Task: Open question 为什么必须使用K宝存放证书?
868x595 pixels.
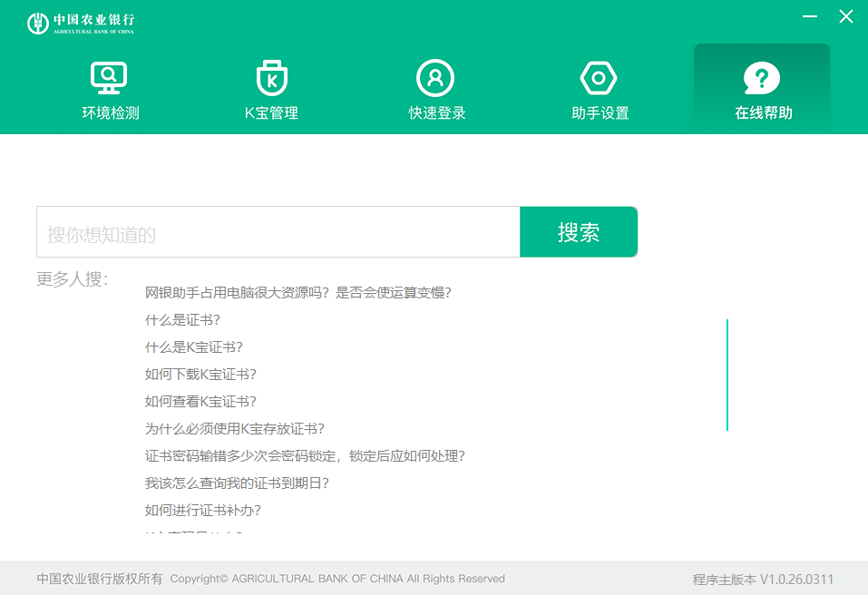Action: [235, 428]
